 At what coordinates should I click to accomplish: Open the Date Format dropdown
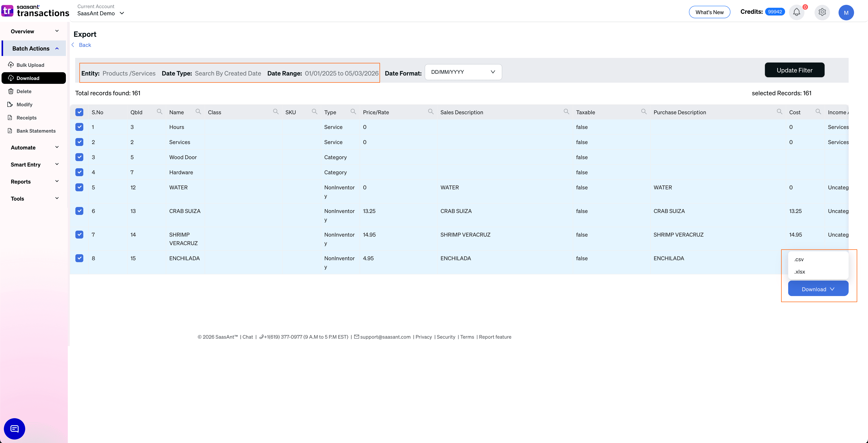click(x=463, y=72)
